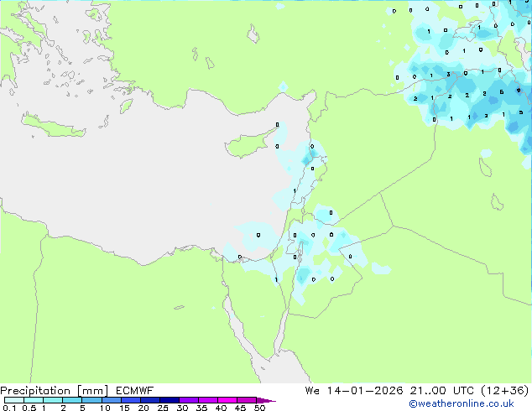Screen dimensions: 532x411
Task: Click the forecast offset '(12+36)'
Action: click(505, 391)
